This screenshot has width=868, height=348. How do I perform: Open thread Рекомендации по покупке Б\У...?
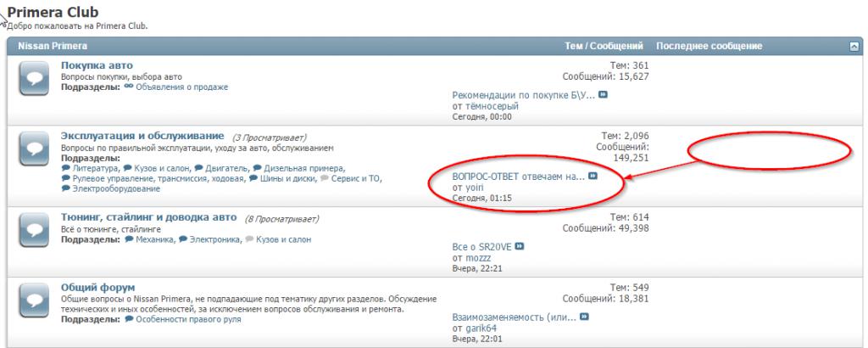(524, 95)
